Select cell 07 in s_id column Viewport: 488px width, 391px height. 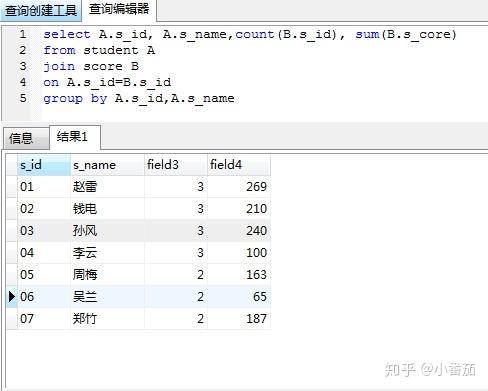pyautogui.click(x=44, y=319)
